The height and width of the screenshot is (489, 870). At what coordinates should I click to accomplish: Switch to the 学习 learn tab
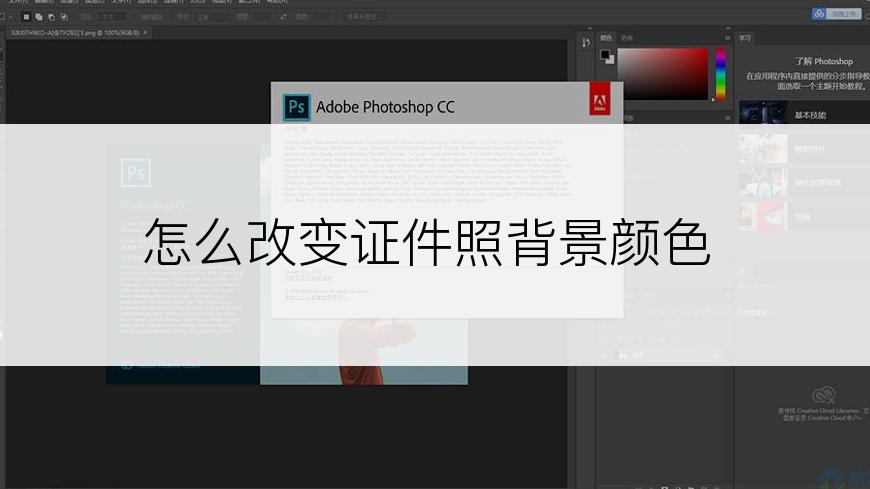click(745, 38)
